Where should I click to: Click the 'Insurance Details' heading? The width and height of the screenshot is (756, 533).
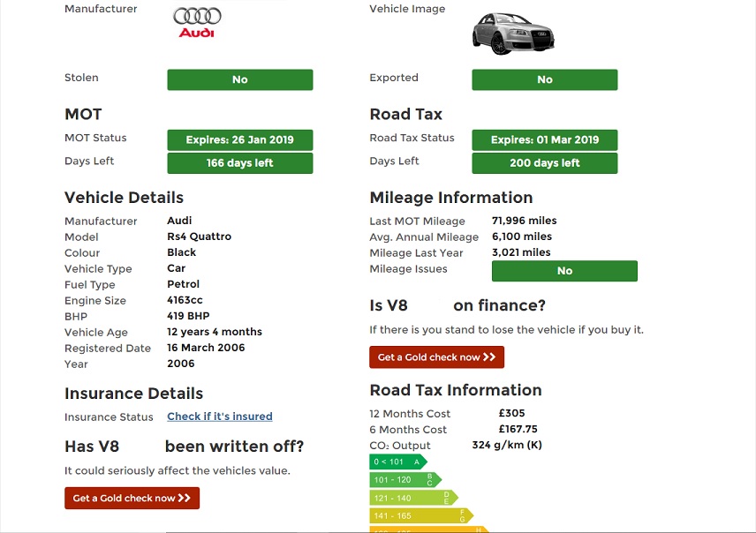133,394
